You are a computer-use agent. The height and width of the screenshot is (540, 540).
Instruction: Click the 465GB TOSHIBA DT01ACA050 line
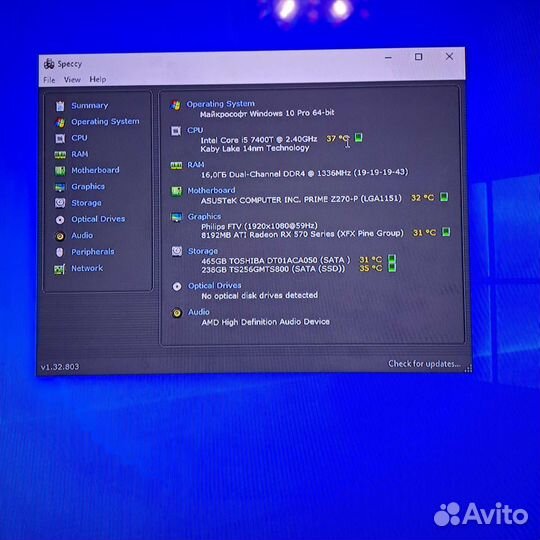(276, 260)
